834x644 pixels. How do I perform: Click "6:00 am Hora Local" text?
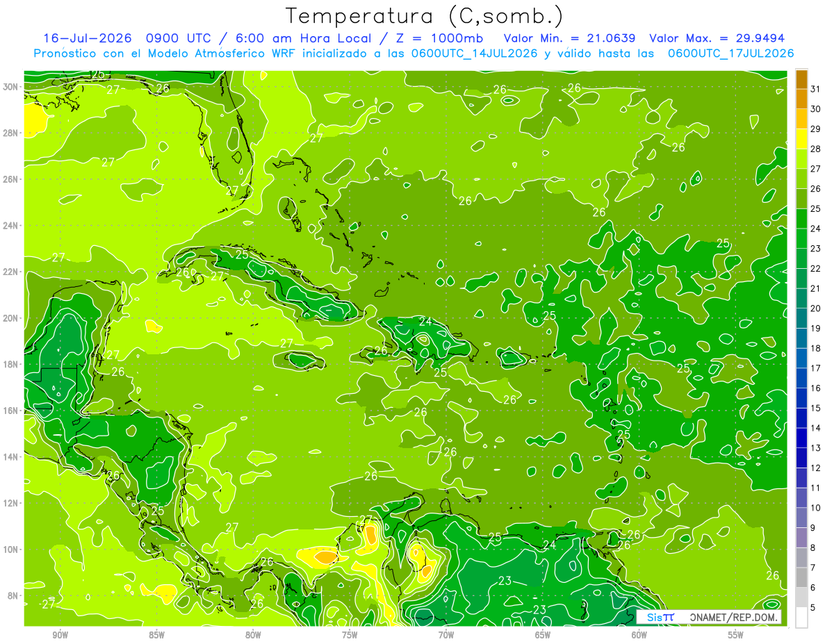(x=302, y=38)
